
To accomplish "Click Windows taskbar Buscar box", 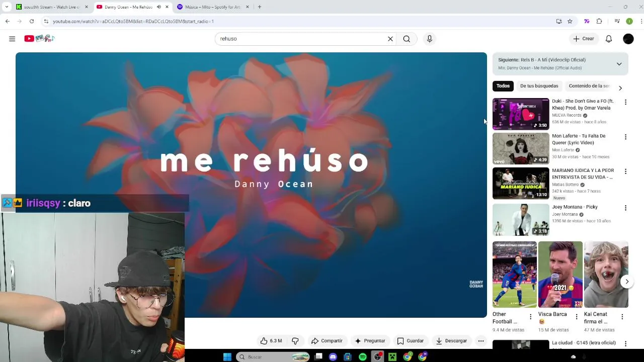I will tap(273, 357).
